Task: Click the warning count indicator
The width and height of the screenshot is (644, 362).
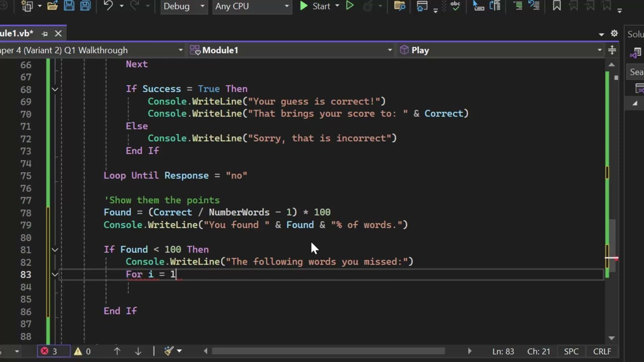Action: (83, 351)
